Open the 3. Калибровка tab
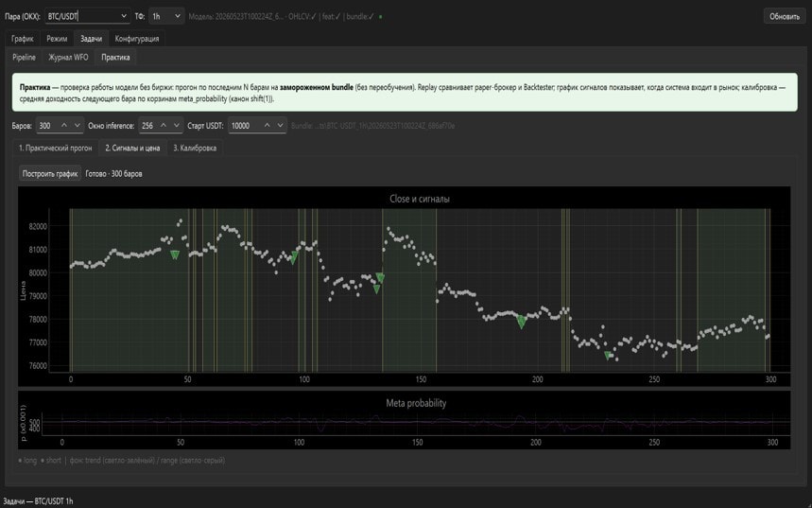 (x=195, y=148)
